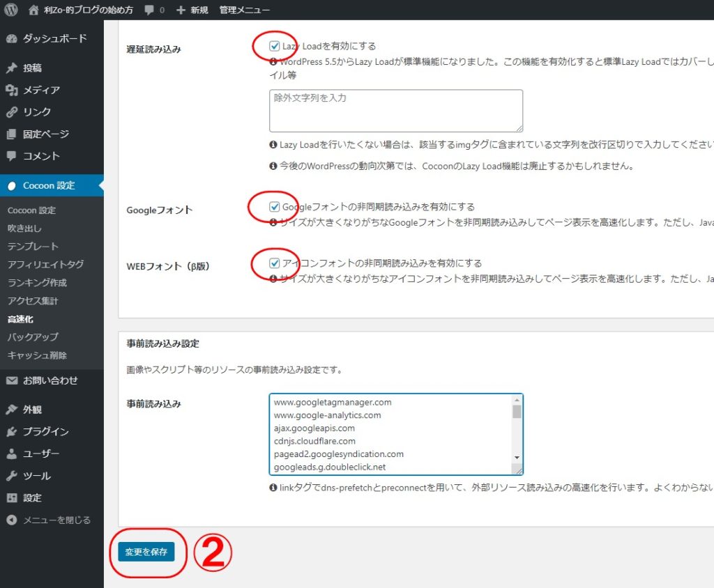The image size is (714, 588).
Task: Open プラグイン icon in sidebar
Action: coord(11,432)
